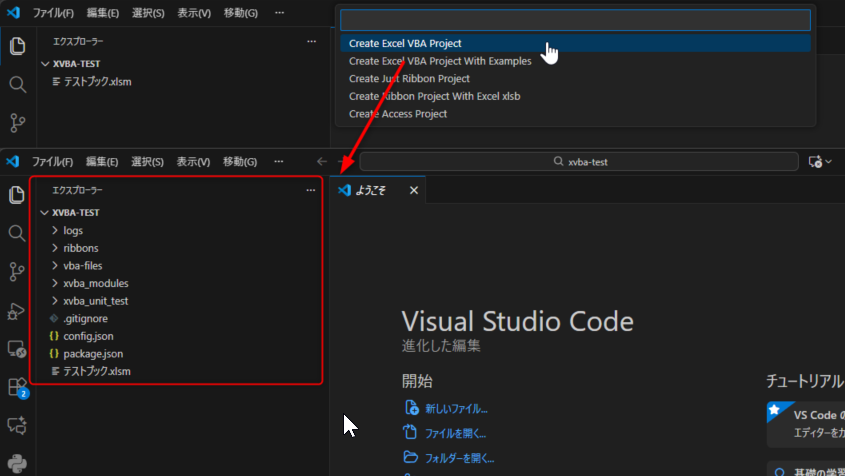Click 新しいファイル new file icon
This screenshot has width=845, height=476.
(412, 408)
